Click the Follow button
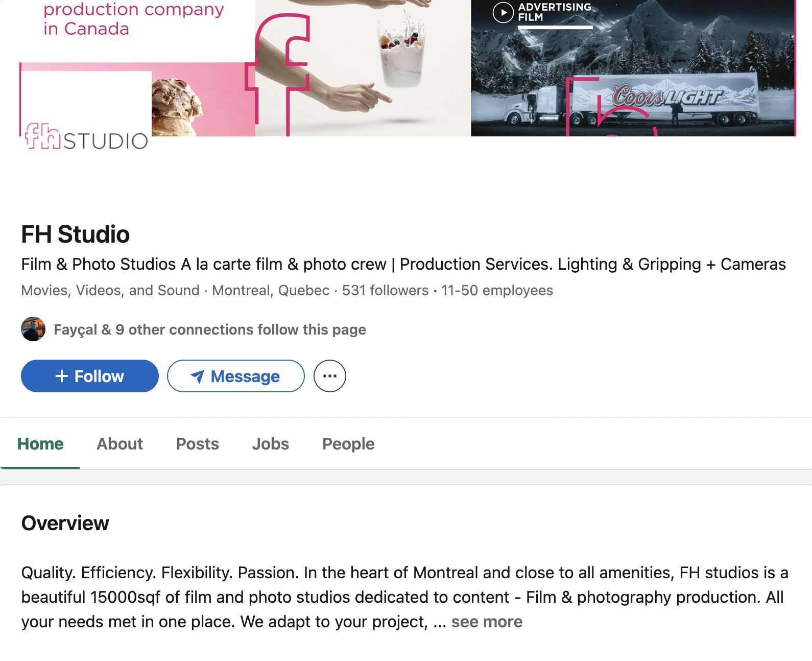This screenshot has height=661, width=812. (x=89, y=376)
